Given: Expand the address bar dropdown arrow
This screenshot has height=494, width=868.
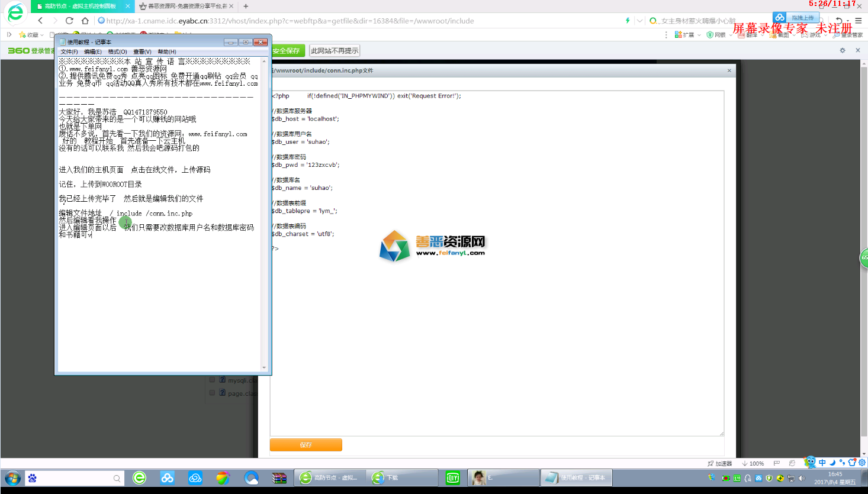Looking at the screenshot, I should 639,21.
